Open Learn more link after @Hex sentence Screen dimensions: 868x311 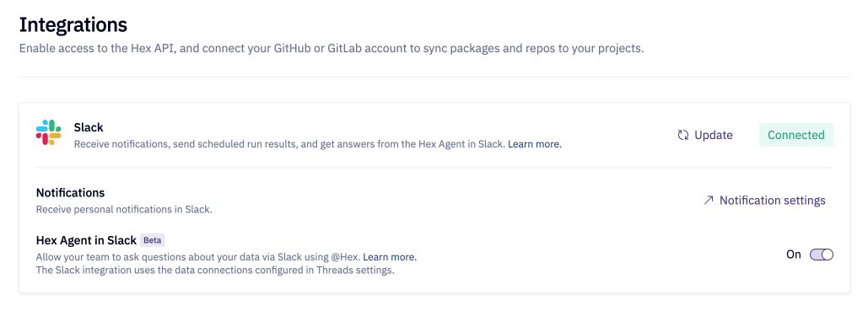click(390, 257)
